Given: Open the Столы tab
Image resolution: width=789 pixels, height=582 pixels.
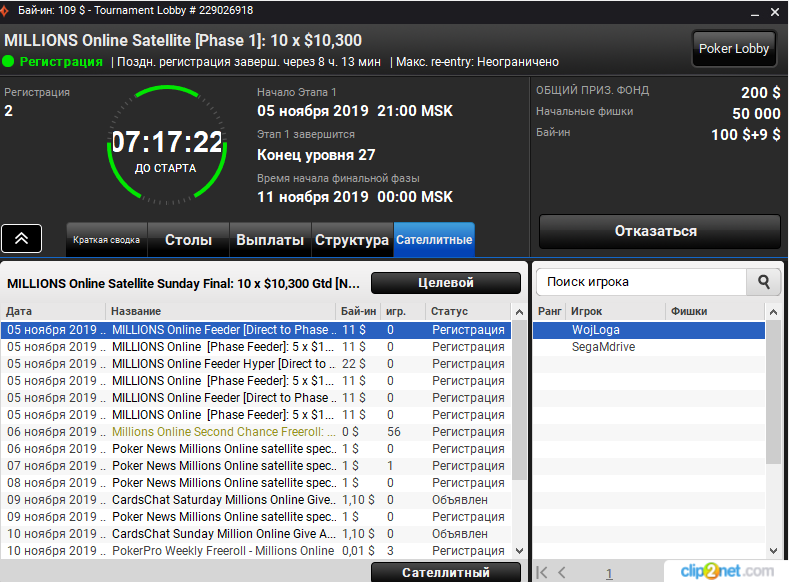Looking at the screenshot, I should tap(188, 240).
